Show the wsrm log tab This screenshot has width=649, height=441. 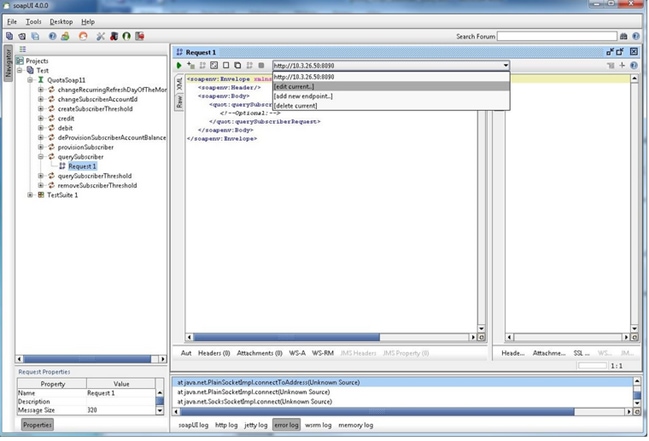coord(318,425)
